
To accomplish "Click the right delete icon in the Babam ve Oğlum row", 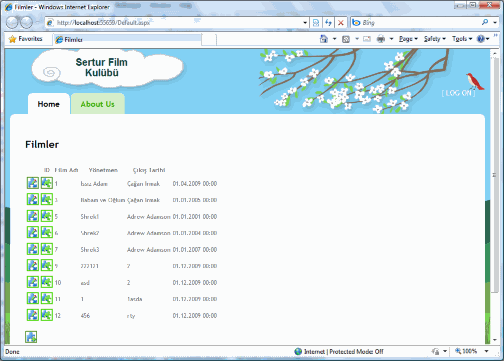I will pos(47,199).
